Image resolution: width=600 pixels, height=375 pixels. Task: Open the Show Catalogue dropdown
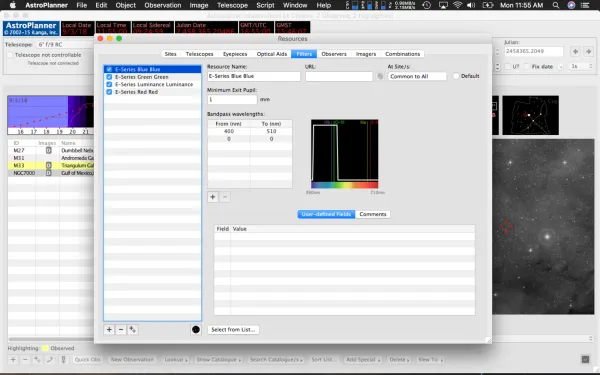[x=218, y=360]
